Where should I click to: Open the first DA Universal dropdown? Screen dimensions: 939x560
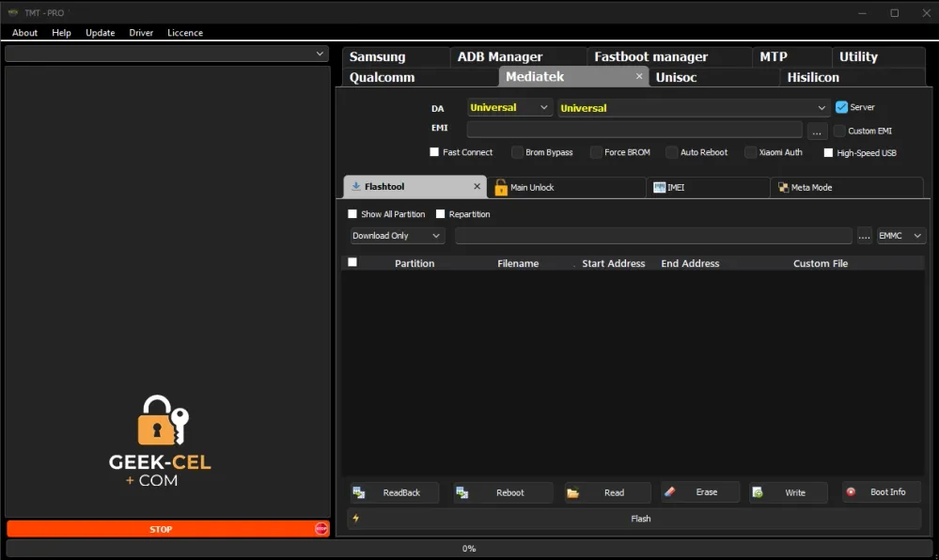tap(509, 107)
